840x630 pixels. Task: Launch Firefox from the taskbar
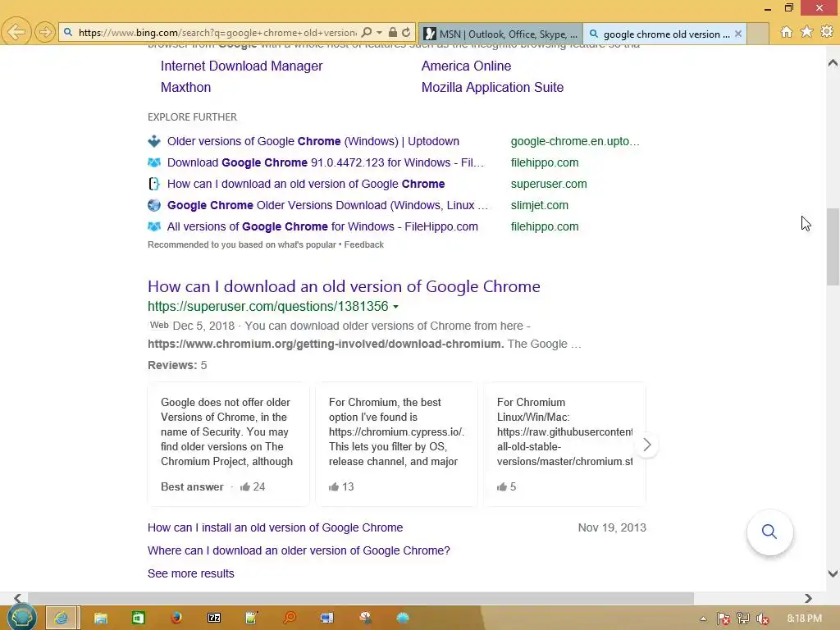176,619
